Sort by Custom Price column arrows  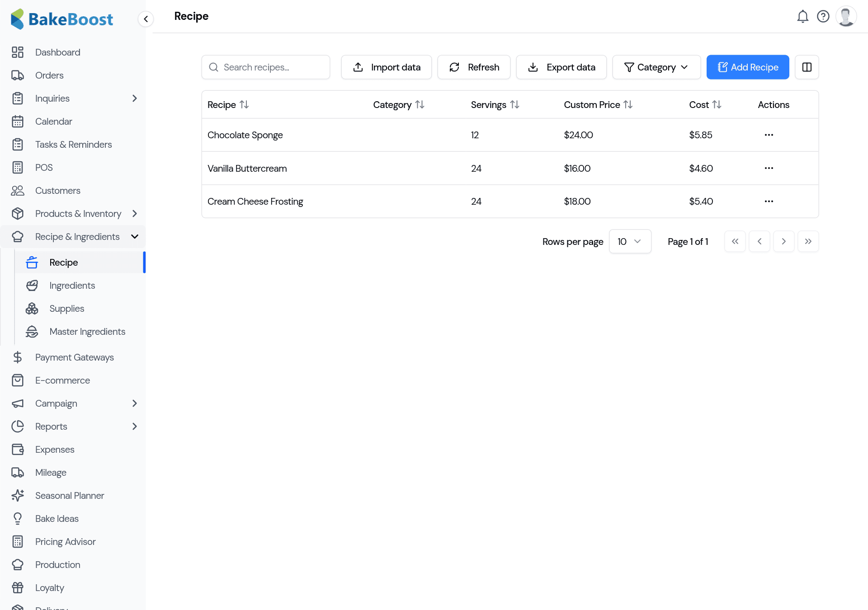(x=628, y=105)
